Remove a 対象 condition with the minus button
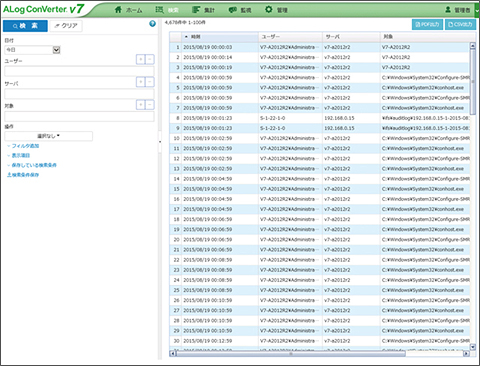480x366 pixels. (150, 105)
